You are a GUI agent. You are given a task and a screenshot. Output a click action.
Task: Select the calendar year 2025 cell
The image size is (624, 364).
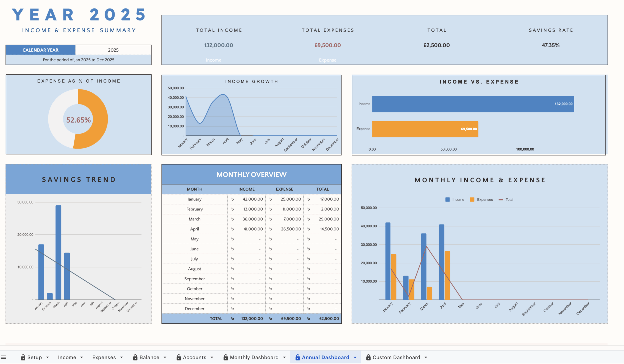(113, 50)
